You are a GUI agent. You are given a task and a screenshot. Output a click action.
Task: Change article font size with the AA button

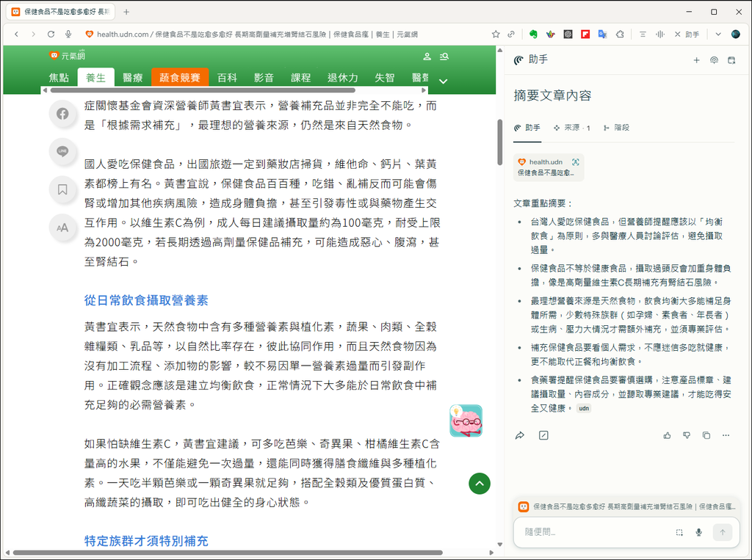[62, 228]
